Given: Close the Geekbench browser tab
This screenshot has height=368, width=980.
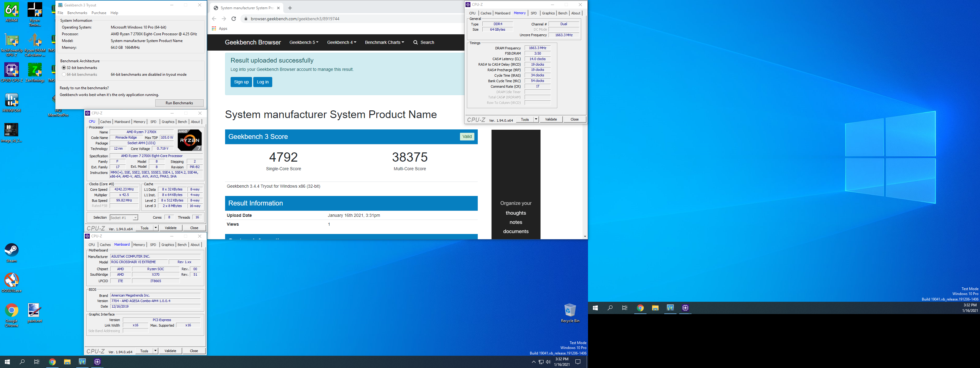Looking at the screenshot, I should 278,8.
